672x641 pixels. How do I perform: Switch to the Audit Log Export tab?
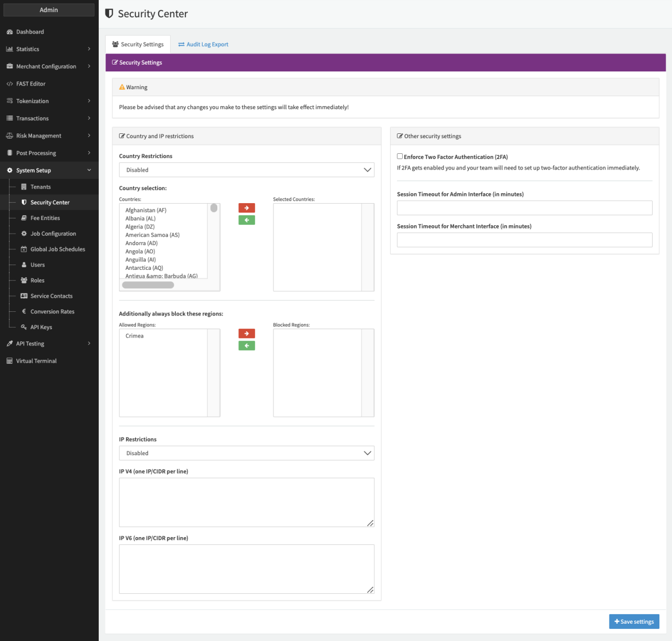coord(203,45)
